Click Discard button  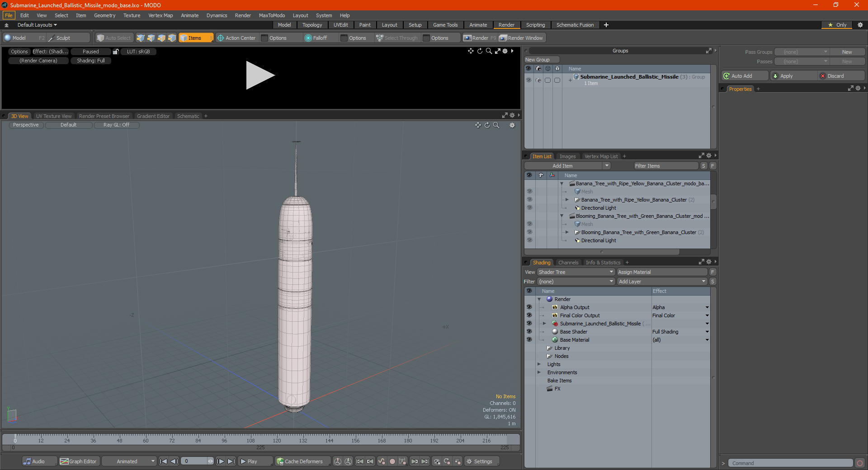tap(841, 76)
